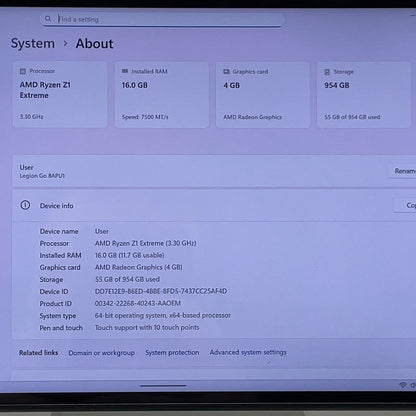
Task: Open the AMD Ryzen Z1 Extreme processor card
Action: 60,94
